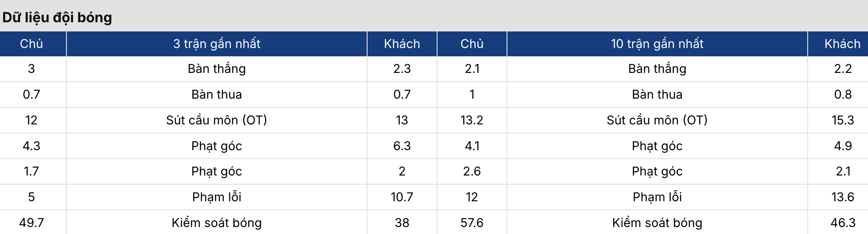The height and width of the screenshot is (234, 868).
Task: Click the away possession value 46.3
Action: pyautogui.click(x=843, y=223)
